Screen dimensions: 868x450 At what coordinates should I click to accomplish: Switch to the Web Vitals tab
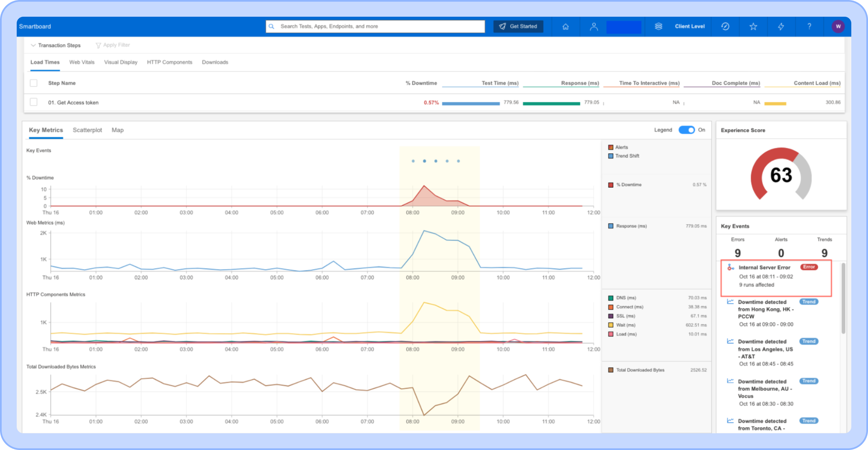(82, 62)
